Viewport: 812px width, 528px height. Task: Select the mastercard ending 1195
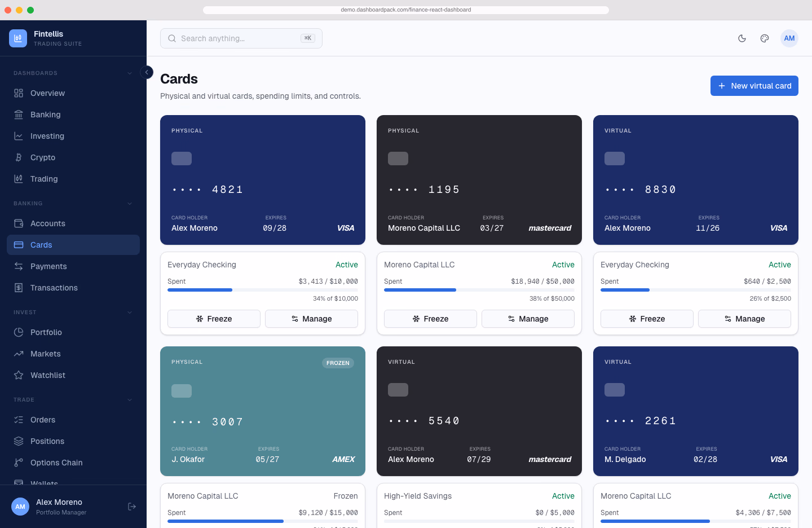[x=479, y=180]
